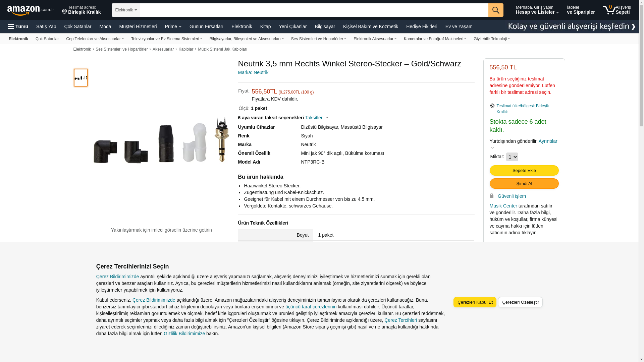
Task: Click the Çerezleri Özelleştir button
Action: point(520,302)
